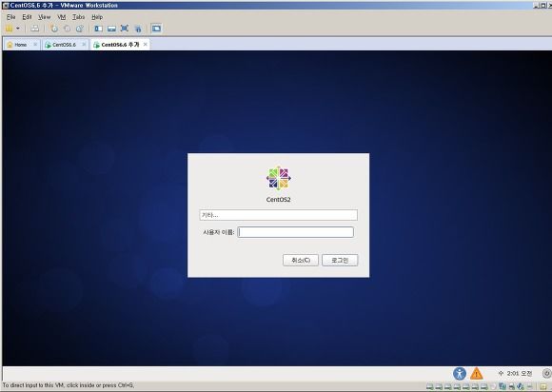Open the VM menu
Viewport: 552px width, 392px height.
[62, 17]
